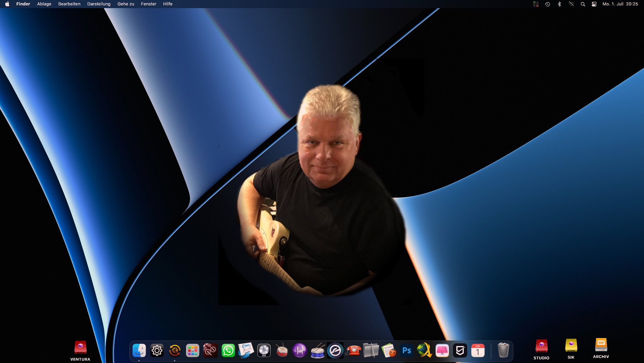Toggle Wi-Fi from the menu bar icon
644x363 pixels.
pyautogui.click(x=571, y=4)
